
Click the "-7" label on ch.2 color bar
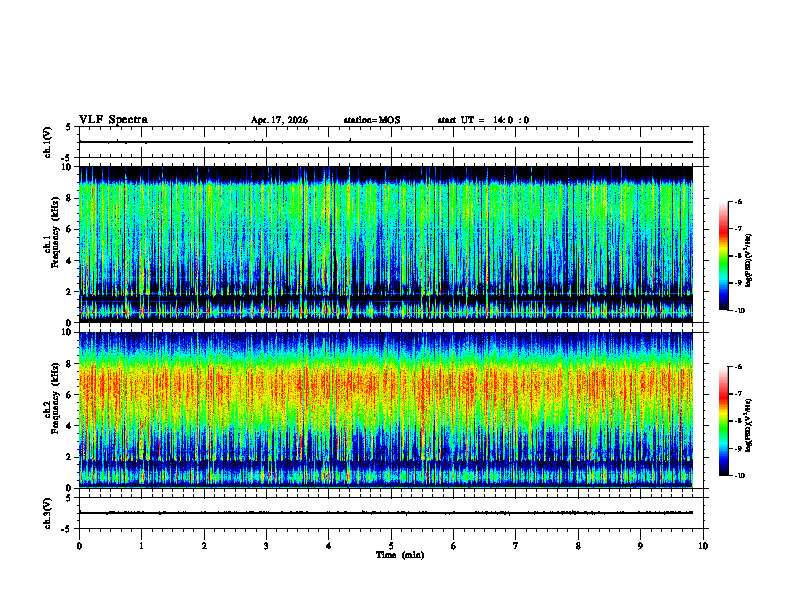tap(738, 394)
